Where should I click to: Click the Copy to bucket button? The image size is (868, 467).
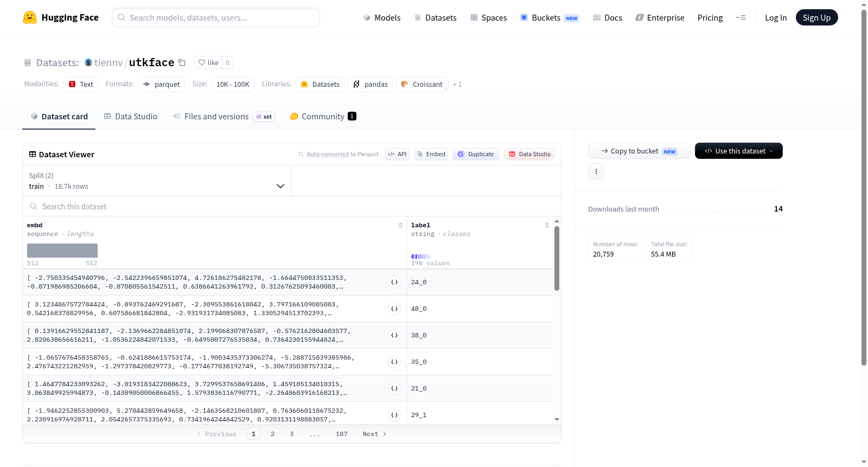[x=639, y=151]
